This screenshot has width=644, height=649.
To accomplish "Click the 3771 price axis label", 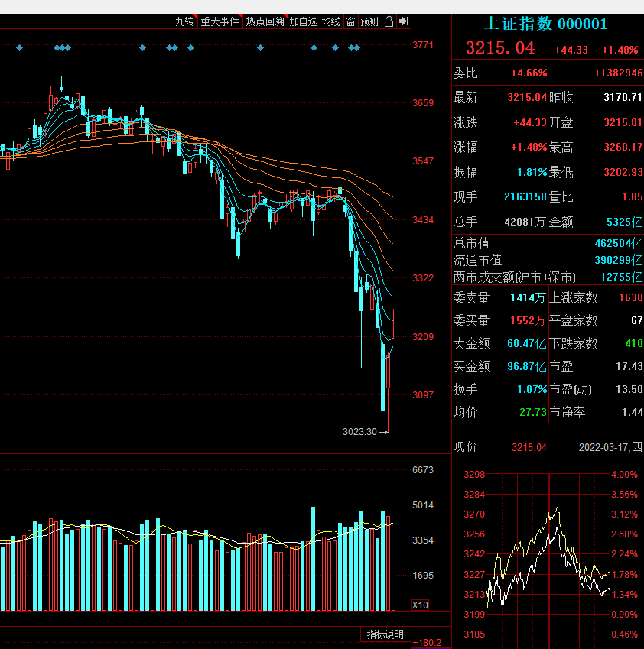I will [423, 44].
